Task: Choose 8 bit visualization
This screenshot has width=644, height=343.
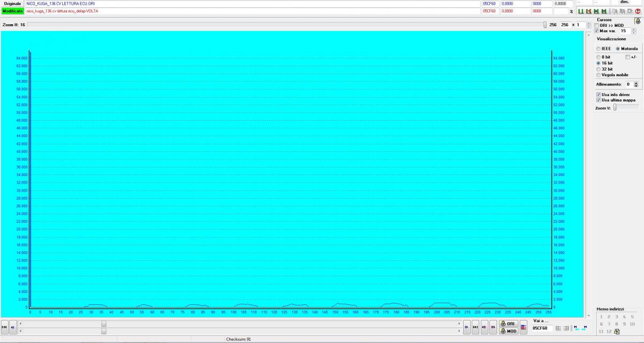Action: (599, 57)
